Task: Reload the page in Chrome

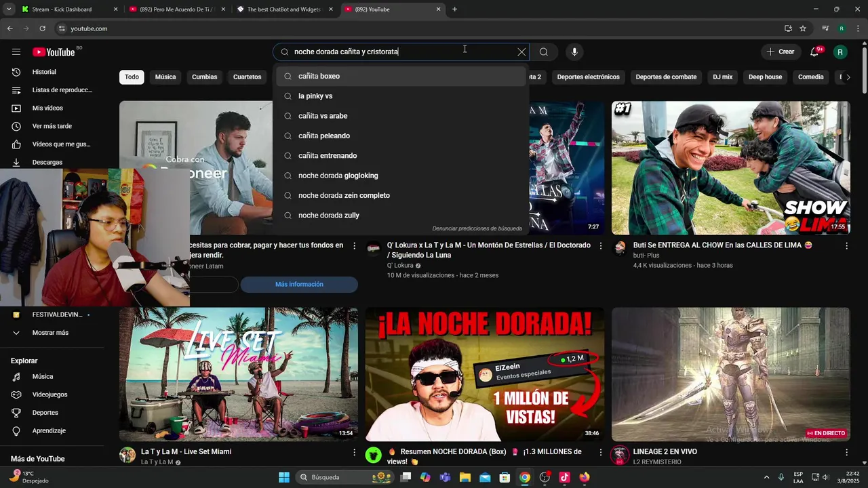Action: coord(42,28)
